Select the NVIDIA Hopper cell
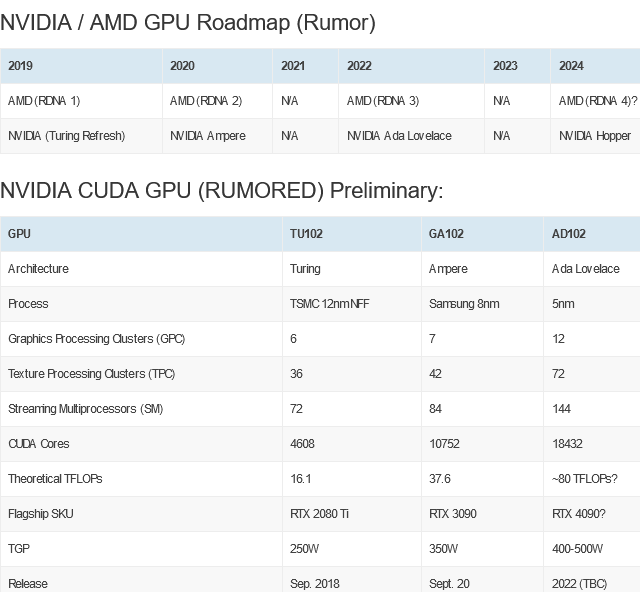Image resolution: width=640 pixels, height=592 pixels. [595, 136]
